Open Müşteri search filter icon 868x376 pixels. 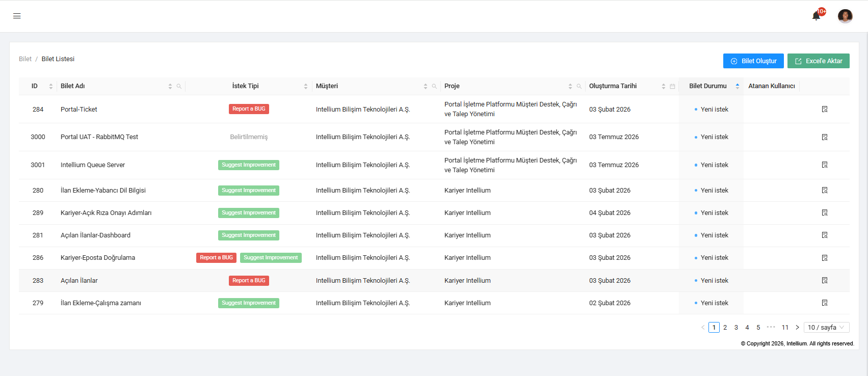[434, 86]
